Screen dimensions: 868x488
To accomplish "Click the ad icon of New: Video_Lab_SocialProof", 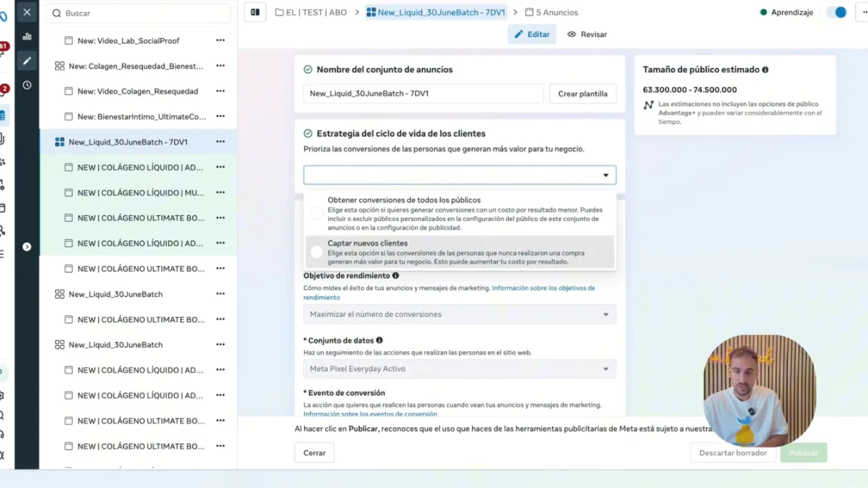I will tap(69, 41).
